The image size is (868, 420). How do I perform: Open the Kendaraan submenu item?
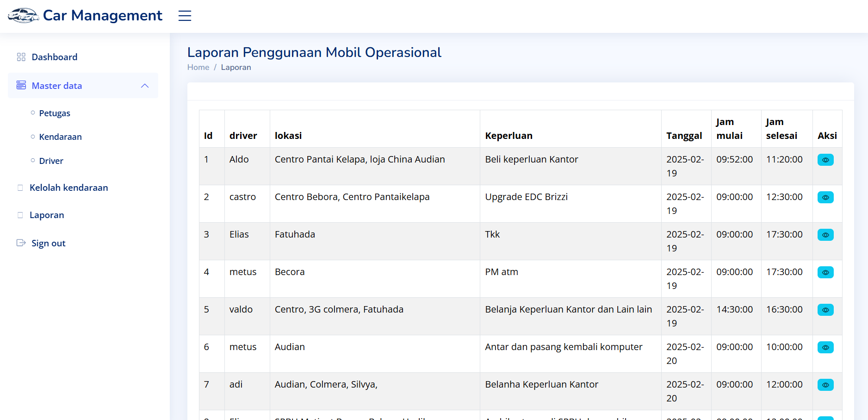click(x=60, y=137)
